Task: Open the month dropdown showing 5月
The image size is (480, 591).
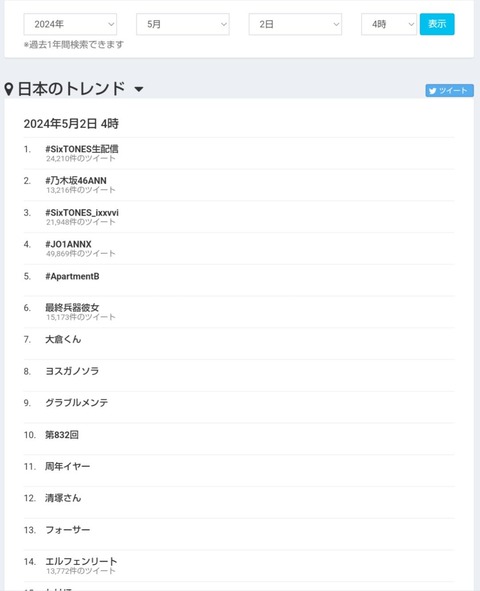Action: point(183,24)
